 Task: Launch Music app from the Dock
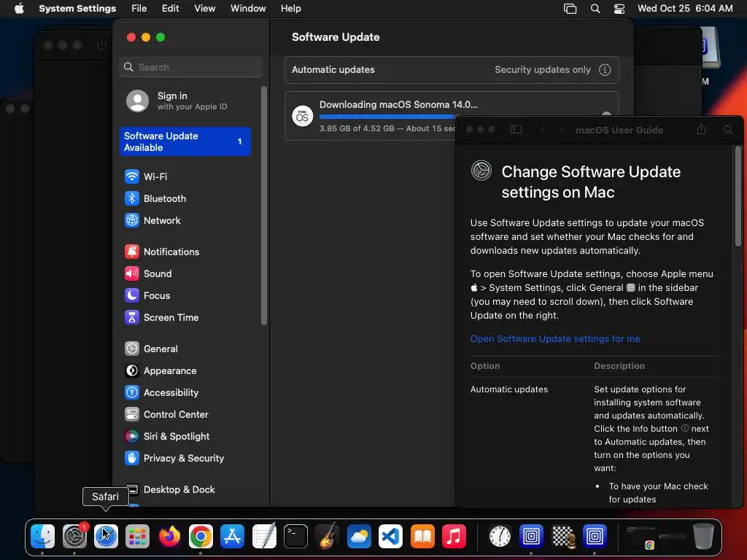click(x=454, y=536)
